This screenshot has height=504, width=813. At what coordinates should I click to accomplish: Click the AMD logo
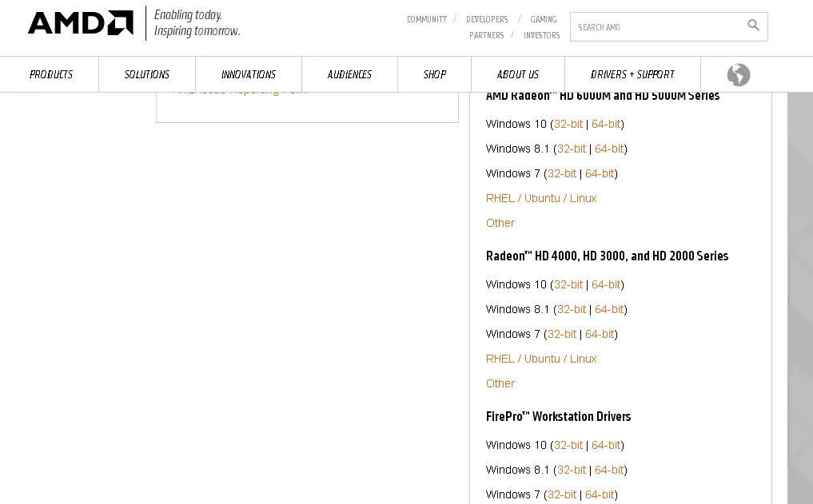click(81, 23)
